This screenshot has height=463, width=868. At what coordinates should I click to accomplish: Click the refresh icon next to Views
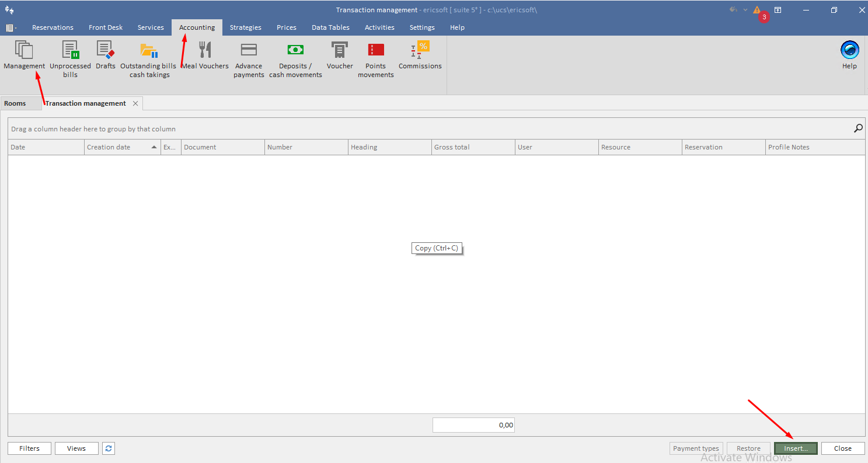tap(109, 448)
